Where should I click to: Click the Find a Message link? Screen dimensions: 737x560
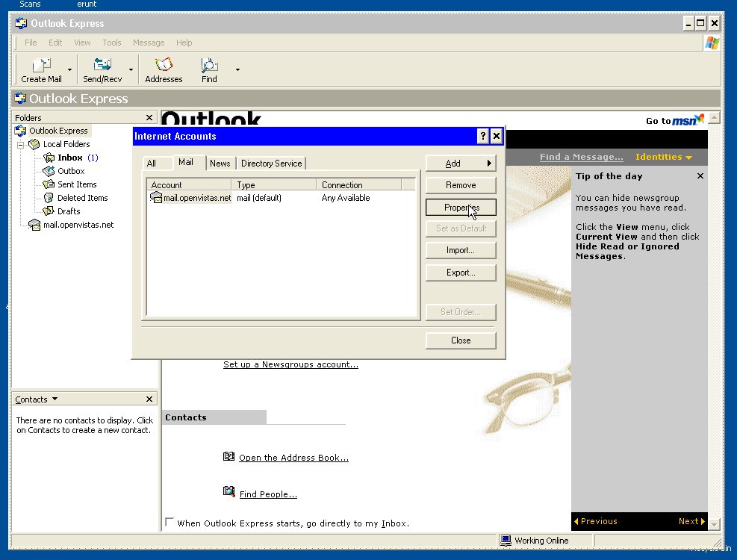pos(582,157)
